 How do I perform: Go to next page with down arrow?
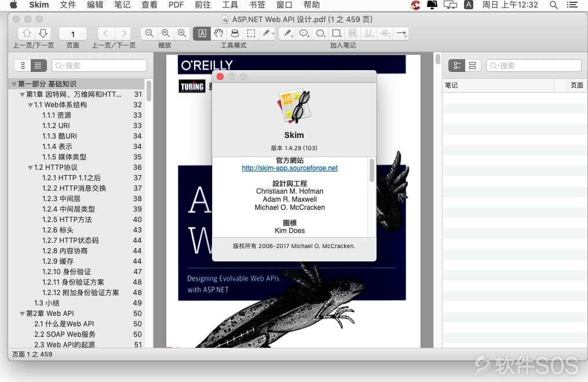[43, 34]
